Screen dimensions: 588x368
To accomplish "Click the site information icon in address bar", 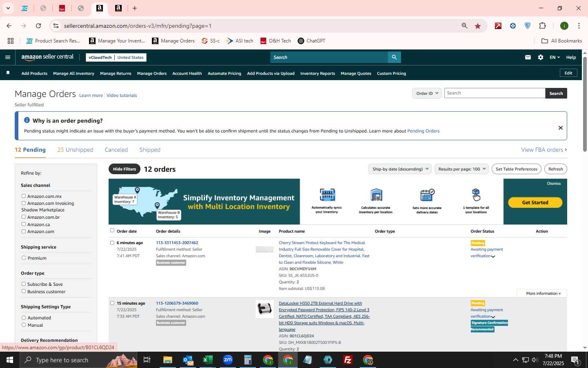I will [x=56, y=26].
